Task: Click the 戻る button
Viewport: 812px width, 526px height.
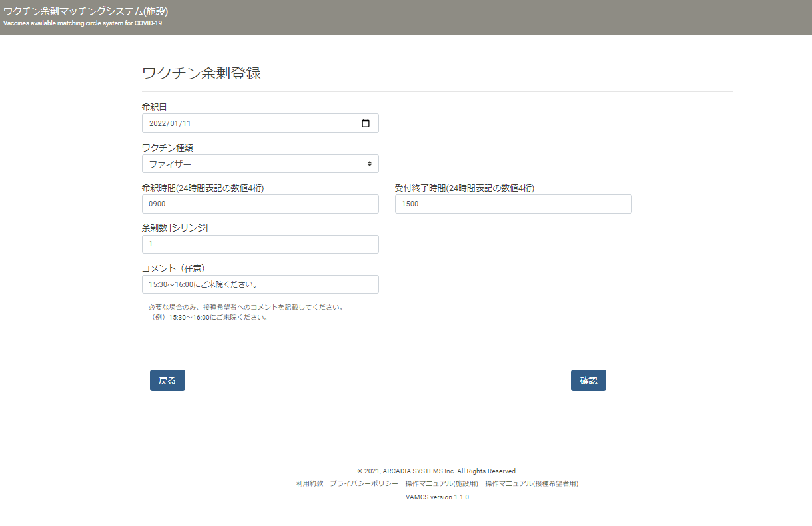Action: click(167, 380)
